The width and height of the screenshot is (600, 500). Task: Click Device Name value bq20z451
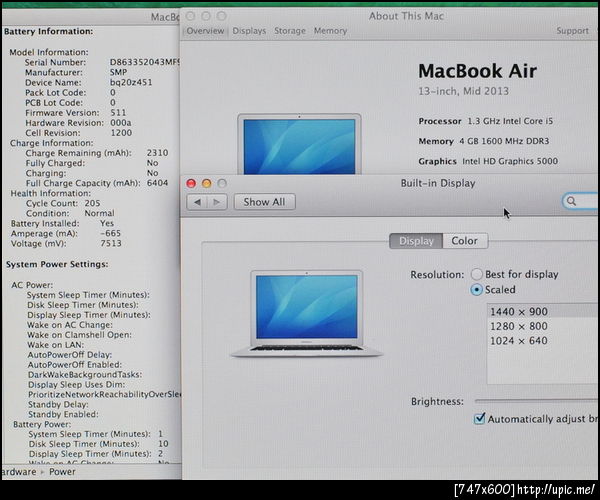tap(131, 82)
